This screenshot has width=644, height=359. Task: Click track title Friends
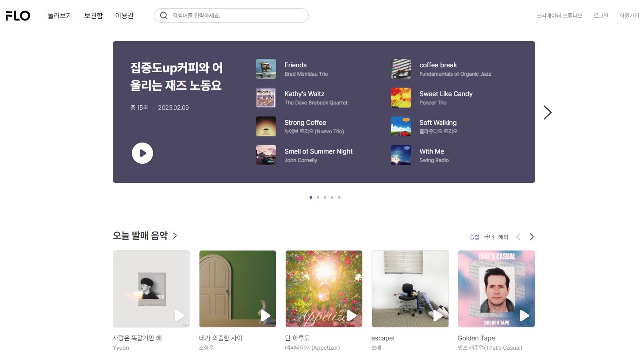pyautogui.click(x=295, y=65)
